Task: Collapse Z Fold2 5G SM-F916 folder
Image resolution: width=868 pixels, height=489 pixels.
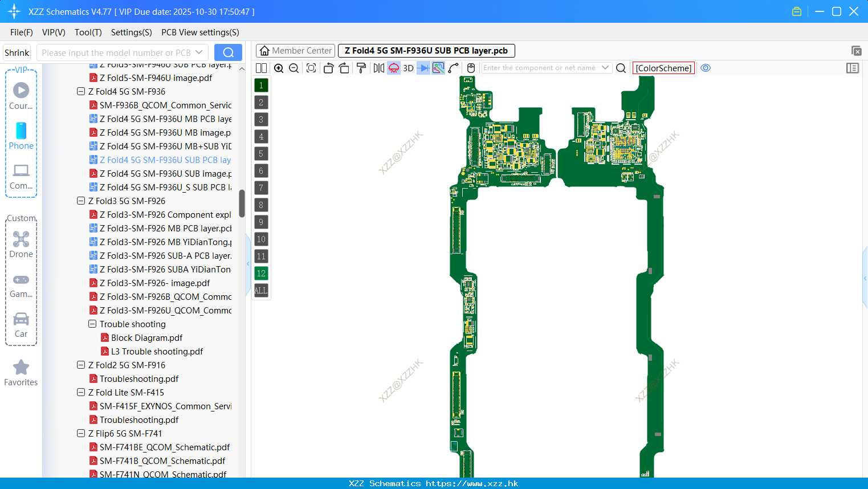Action: 81,365
